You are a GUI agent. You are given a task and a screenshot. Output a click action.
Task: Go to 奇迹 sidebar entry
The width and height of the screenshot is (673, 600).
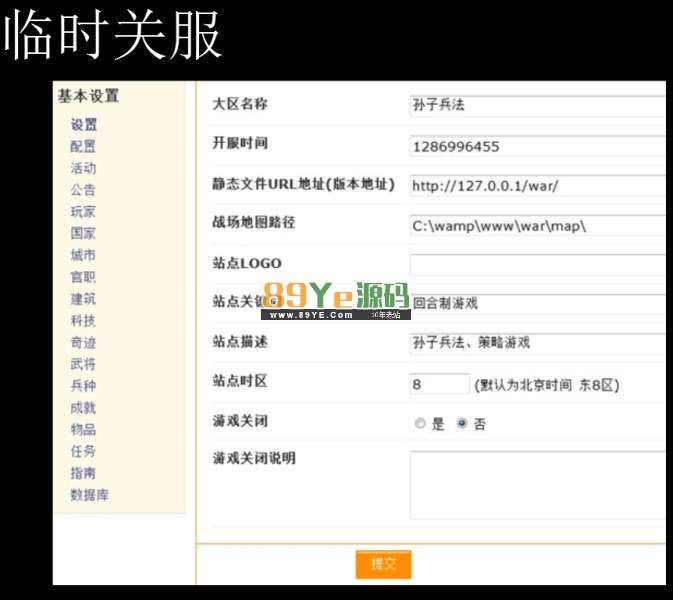(83, 342)
